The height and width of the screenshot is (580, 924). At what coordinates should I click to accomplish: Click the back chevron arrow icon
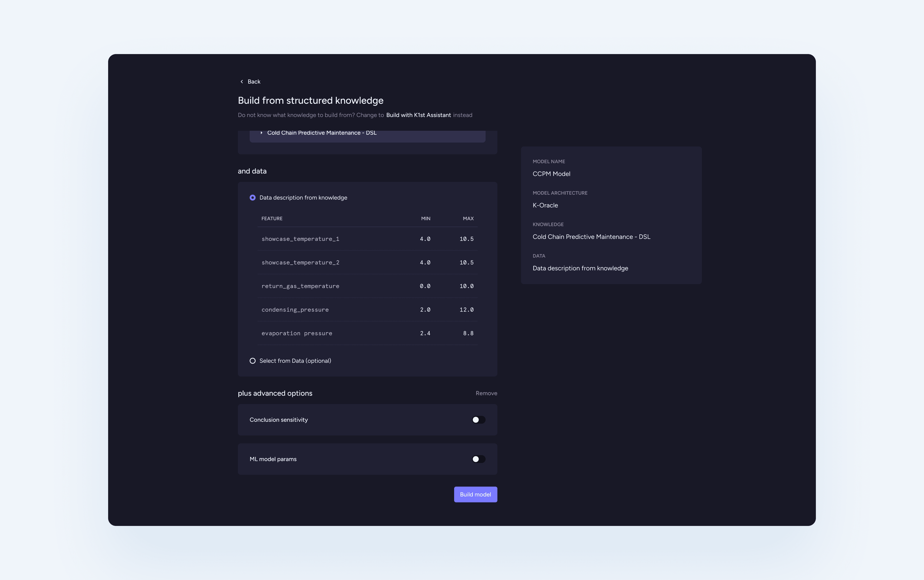[x=242, y=82]
